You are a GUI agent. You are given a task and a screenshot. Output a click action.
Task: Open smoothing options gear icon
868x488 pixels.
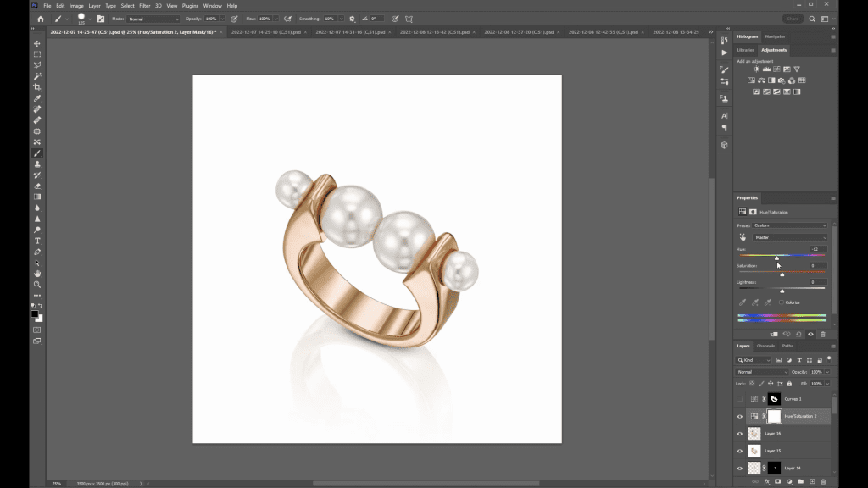coord(352,19)
